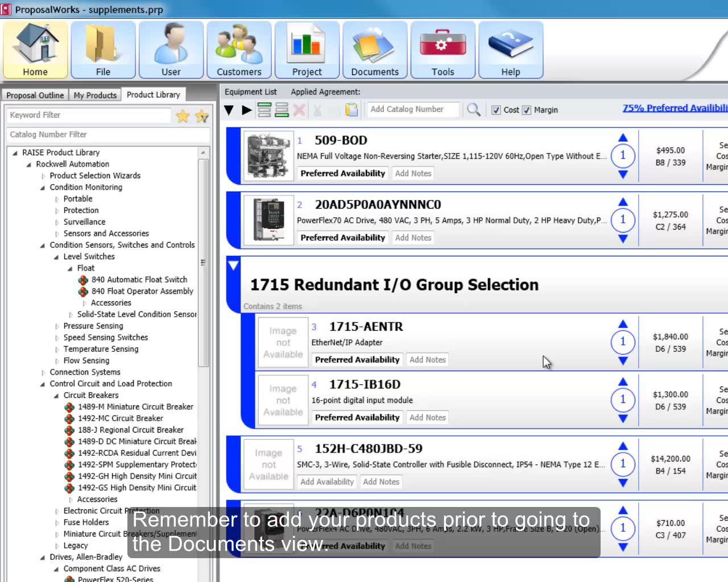Expand Connection Systems node
This screenshot has height=582, width=728.
point(43,373)
